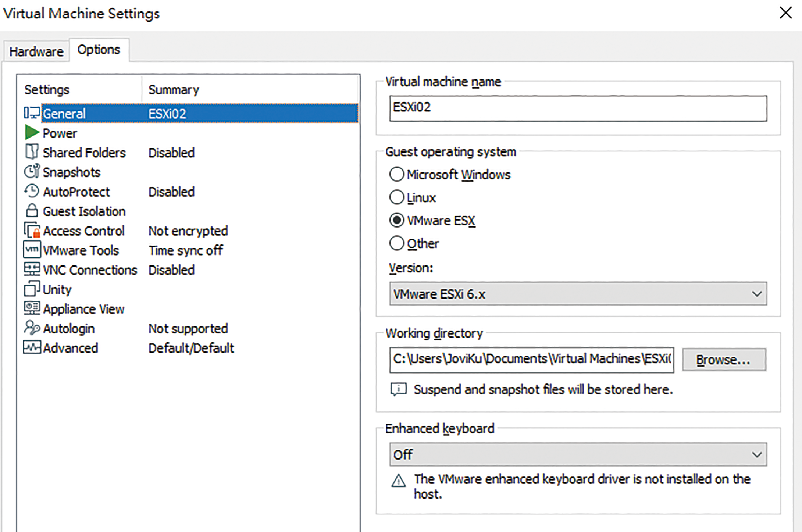The width and height of the screenshot is (802, 532).
Task: Click the warning triangle under Enhanced keyboard
Action: 399,481
